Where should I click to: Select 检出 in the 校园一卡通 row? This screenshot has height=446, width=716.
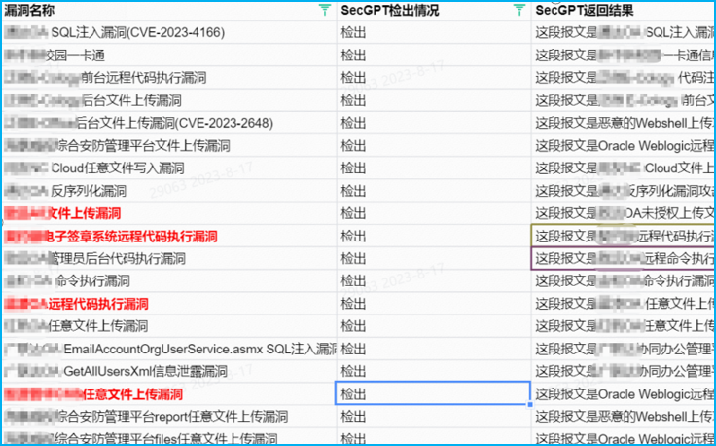(x=434, y=55)
